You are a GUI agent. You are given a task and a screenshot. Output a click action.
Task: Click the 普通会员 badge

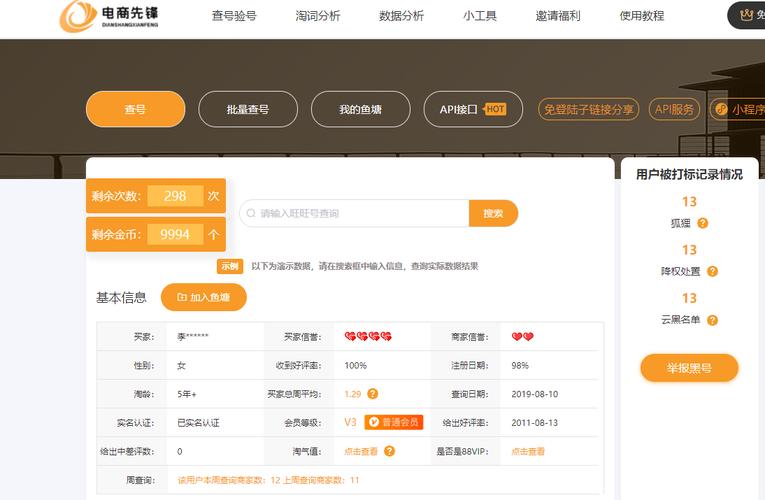pos(394,422)
